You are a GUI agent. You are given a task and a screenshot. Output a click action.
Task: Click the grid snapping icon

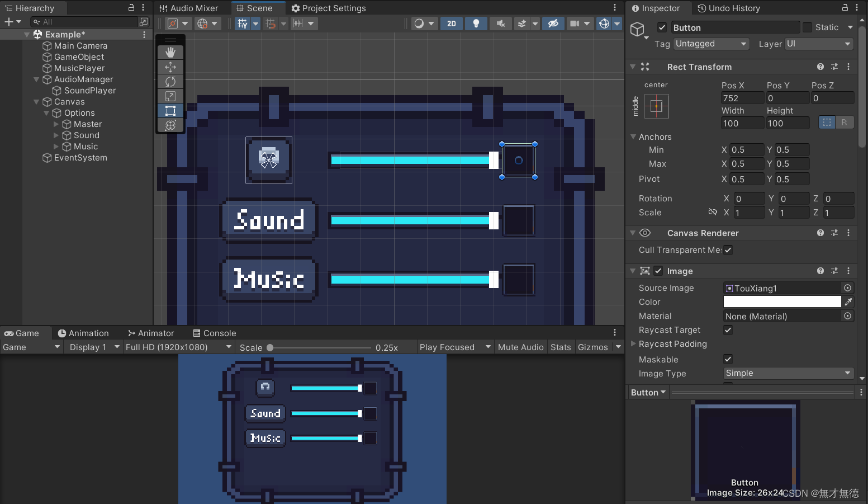242,23
